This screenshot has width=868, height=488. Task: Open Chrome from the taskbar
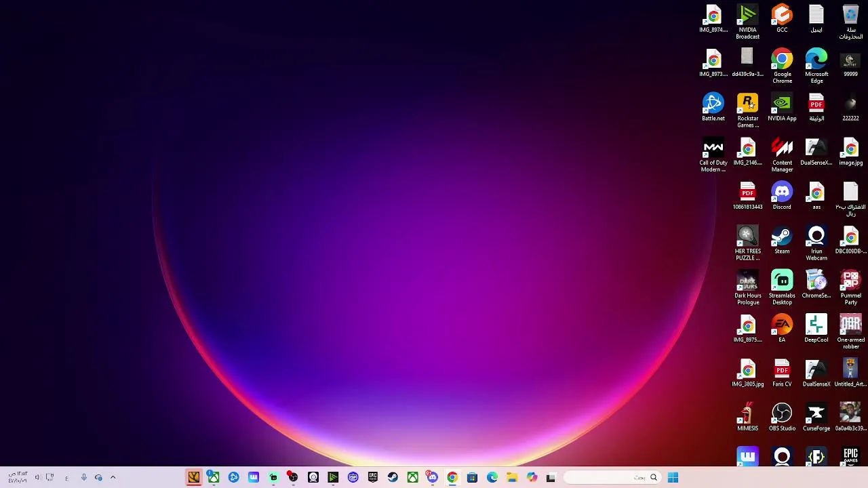(452, 477)
